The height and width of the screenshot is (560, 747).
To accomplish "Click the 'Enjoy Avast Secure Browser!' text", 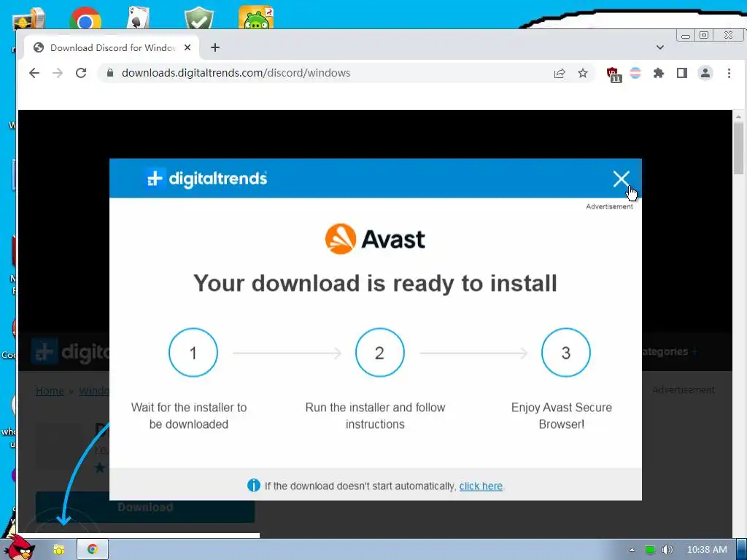I will 561,416.
